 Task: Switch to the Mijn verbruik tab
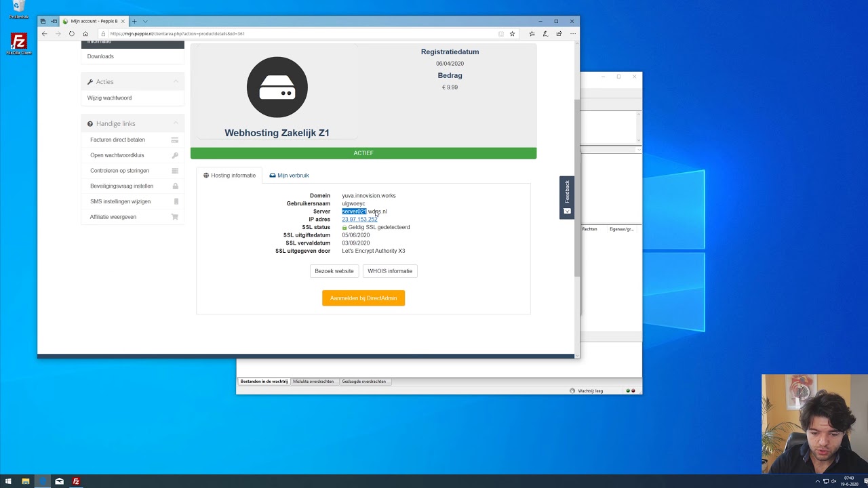[289, 176]
